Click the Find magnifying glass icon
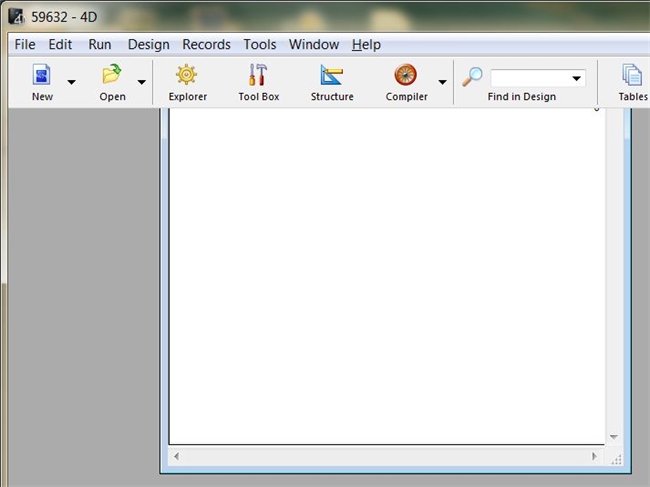This screenshot has height=487, width=650. (472, 77)
